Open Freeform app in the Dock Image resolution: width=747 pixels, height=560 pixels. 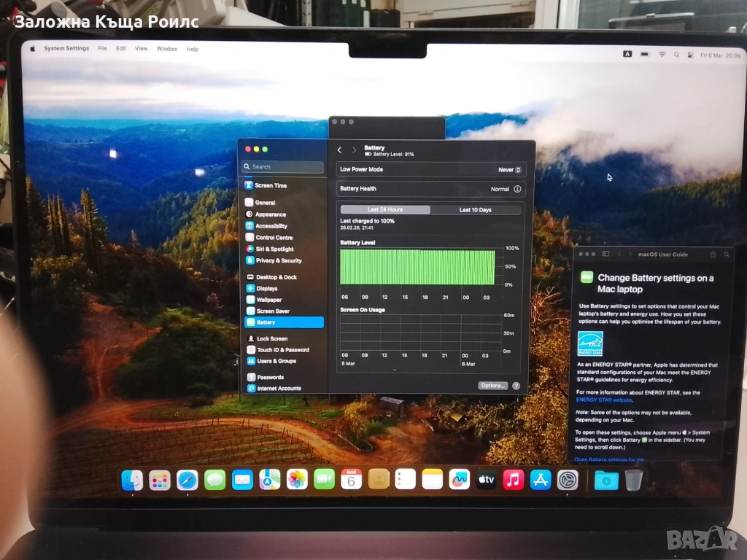pyautogui.click(x=460, y=479)
